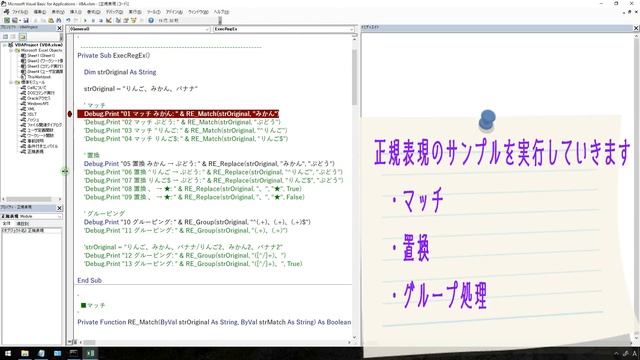Click the VBA application icon left of the File menu
640x360 pixels.
point(6,12)
